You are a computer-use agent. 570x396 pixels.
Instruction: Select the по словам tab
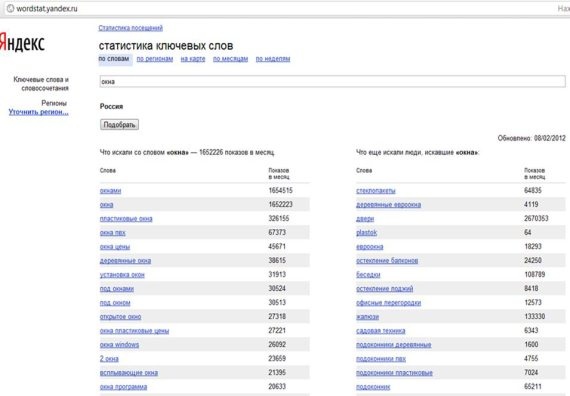pos(114,59)
